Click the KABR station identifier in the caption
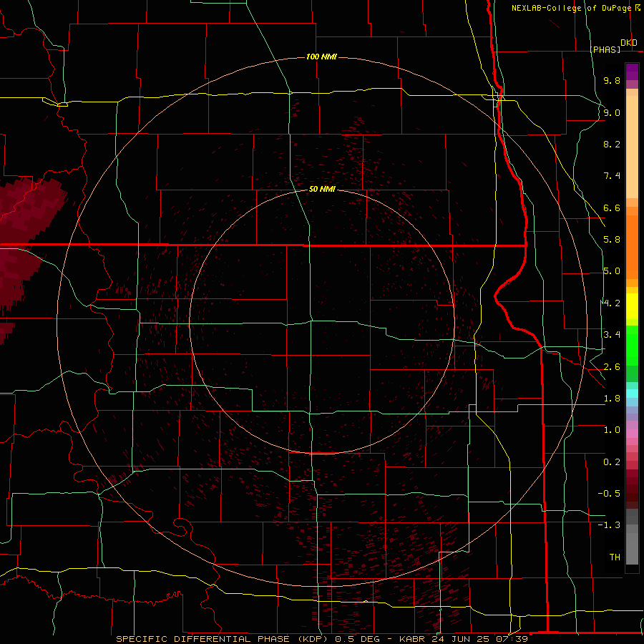Screen dimensions: 644x644 [413, 639]
